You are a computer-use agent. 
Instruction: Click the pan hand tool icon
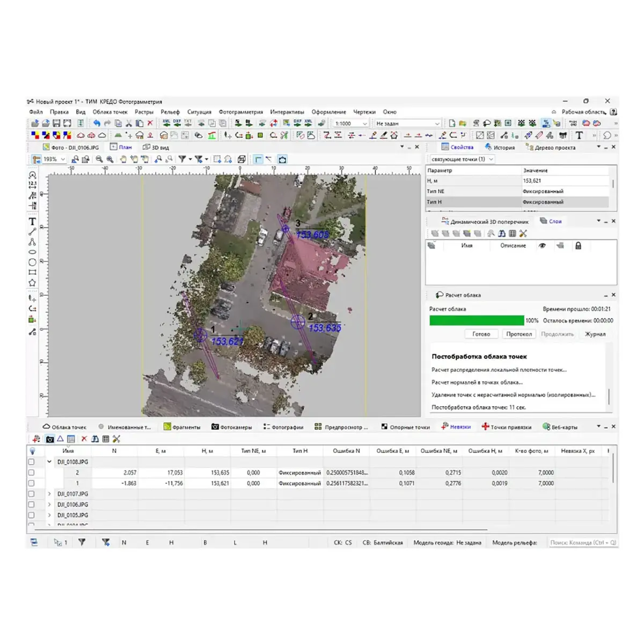pos(123,159)
